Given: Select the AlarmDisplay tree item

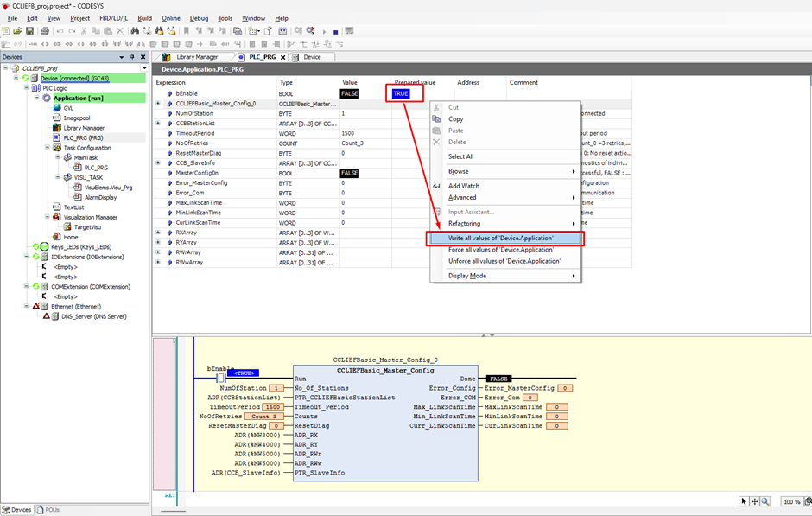Looking at the screenshot, I should [x=100, y=197].
